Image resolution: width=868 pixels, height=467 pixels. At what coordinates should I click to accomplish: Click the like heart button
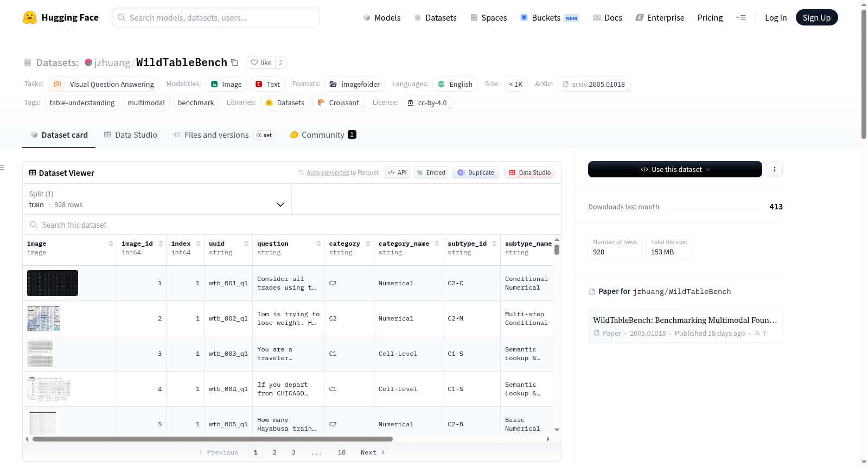tap(261, 62)
